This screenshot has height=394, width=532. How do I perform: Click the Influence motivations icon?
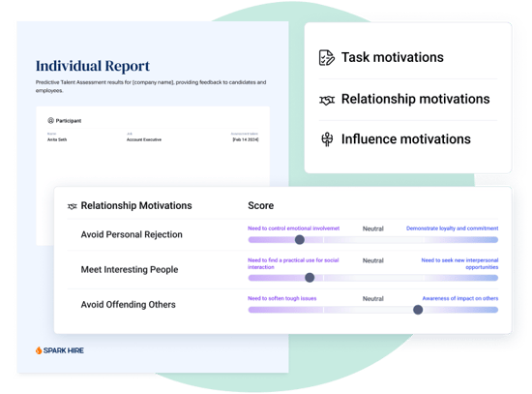[x=327, y=139]
